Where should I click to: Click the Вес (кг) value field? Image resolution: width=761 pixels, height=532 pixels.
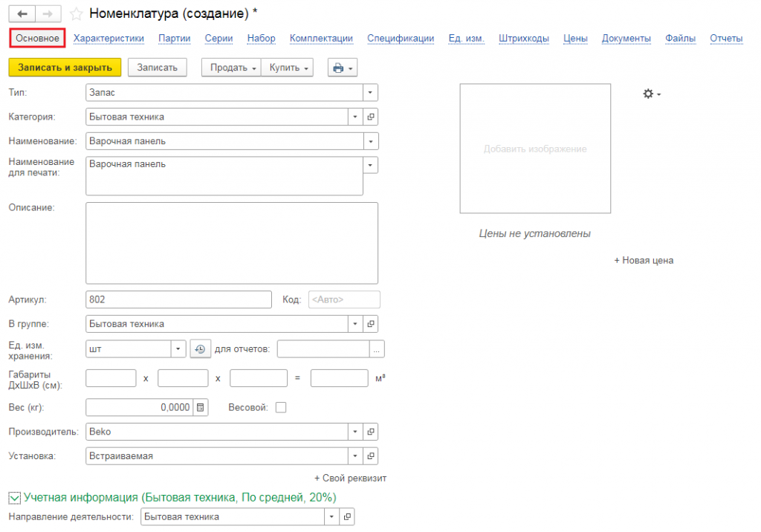[139, 407]
